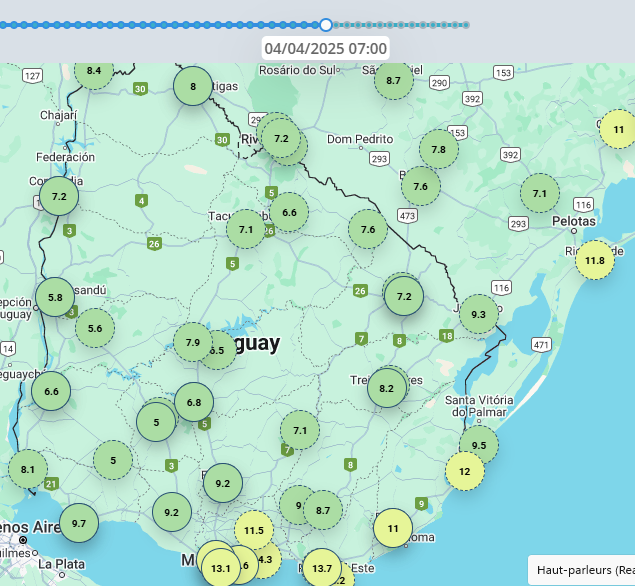Select the 8 marker near Artigas
Image resolution: width=635 pixels, height=586 pixels.
click(193, 86)
